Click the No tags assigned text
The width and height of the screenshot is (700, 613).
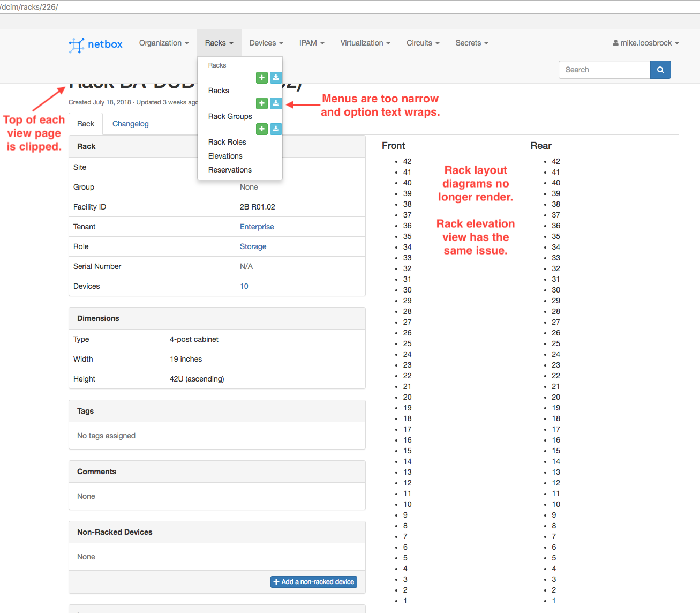(x=106, y=436)
